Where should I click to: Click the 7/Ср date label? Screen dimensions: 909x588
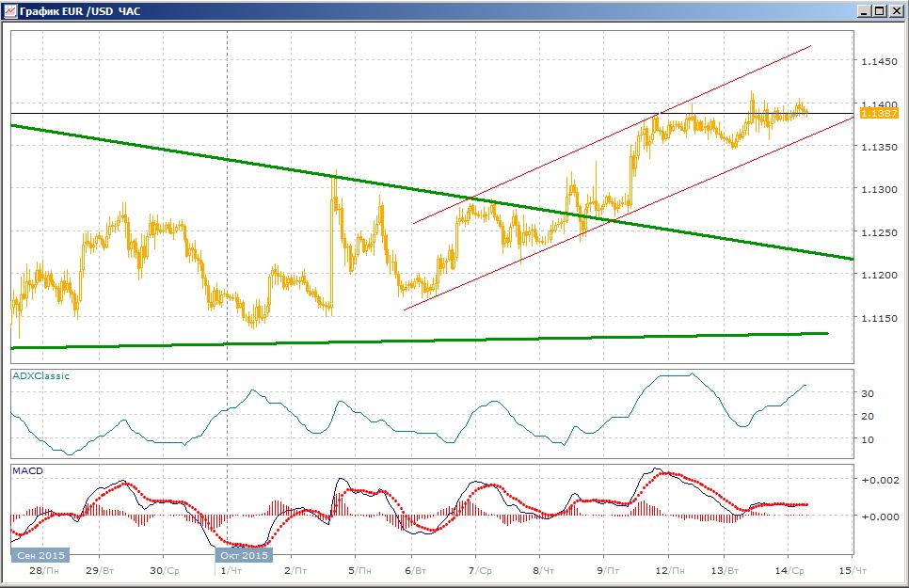479,571
